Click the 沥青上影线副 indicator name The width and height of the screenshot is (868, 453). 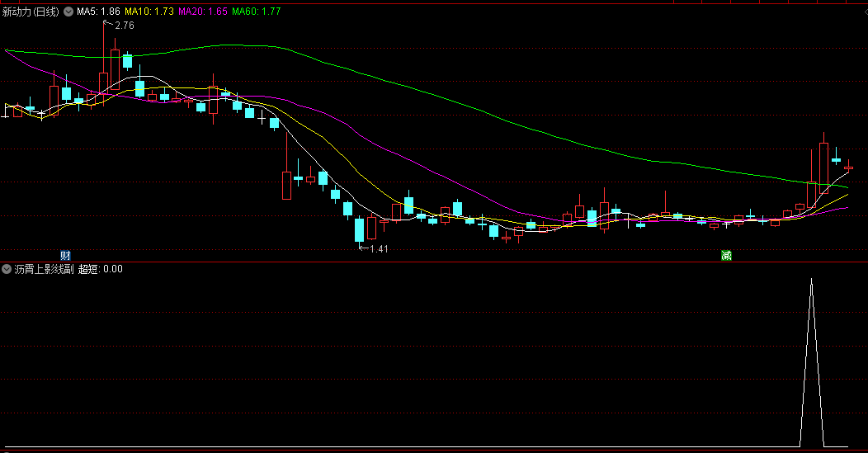coord(44,269)
